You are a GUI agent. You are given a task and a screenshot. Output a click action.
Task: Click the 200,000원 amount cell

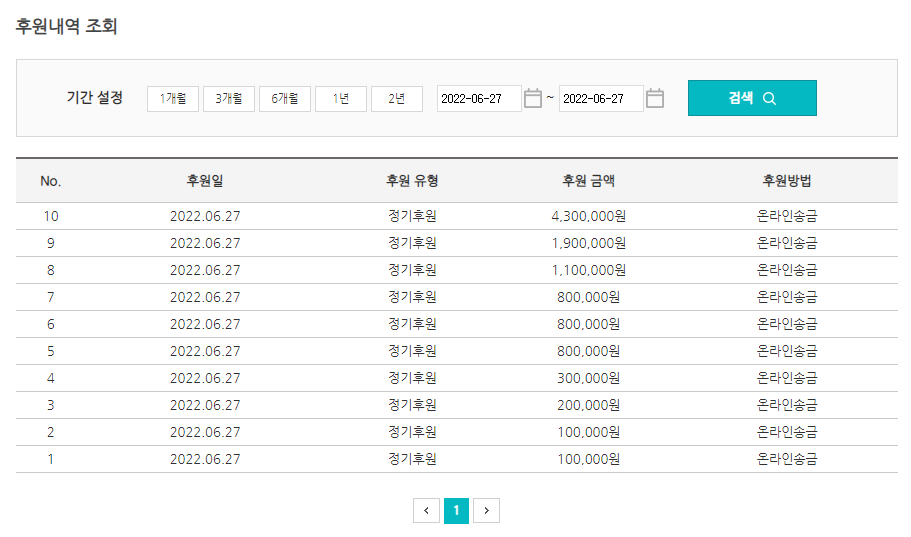point(589,405)
